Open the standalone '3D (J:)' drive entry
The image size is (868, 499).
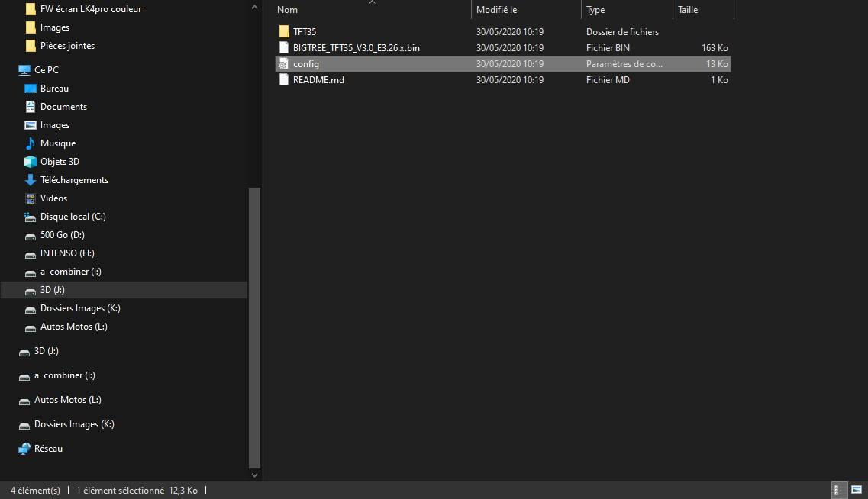coord(46,351)
